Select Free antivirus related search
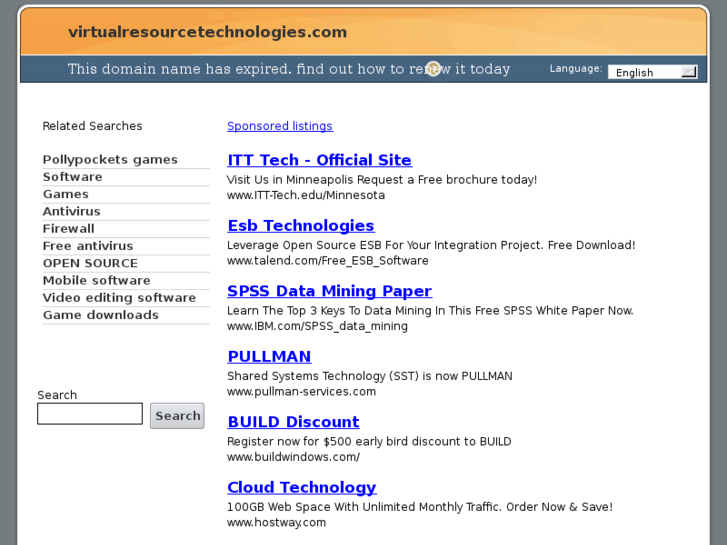Screen dimensions: 727x545 click(88, 246)
